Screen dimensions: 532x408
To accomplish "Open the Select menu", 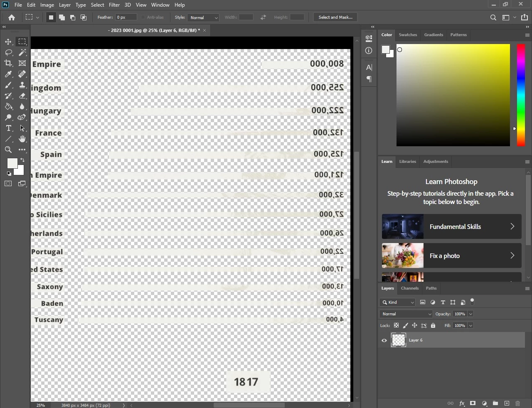I will (97, 5).
